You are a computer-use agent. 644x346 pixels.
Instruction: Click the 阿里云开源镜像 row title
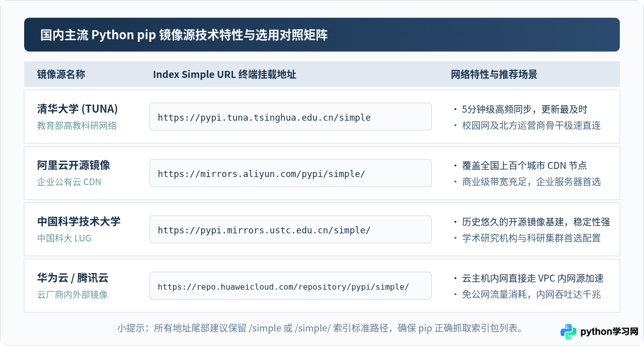[73, 165]
